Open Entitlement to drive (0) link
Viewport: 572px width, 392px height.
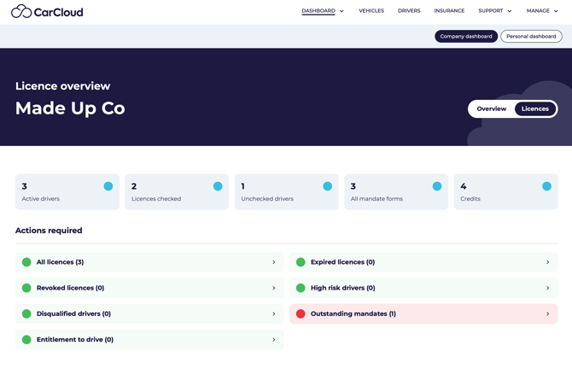[75, 339]
